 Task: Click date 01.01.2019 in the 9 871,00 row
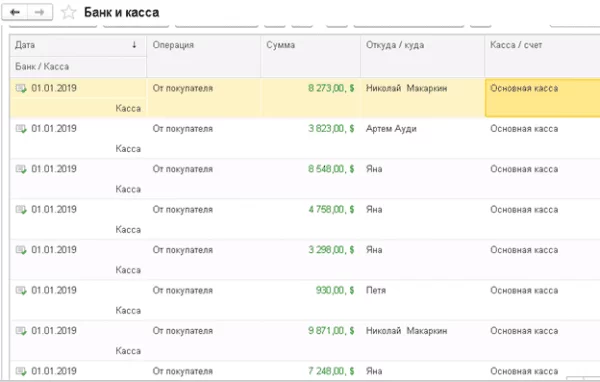54,331
